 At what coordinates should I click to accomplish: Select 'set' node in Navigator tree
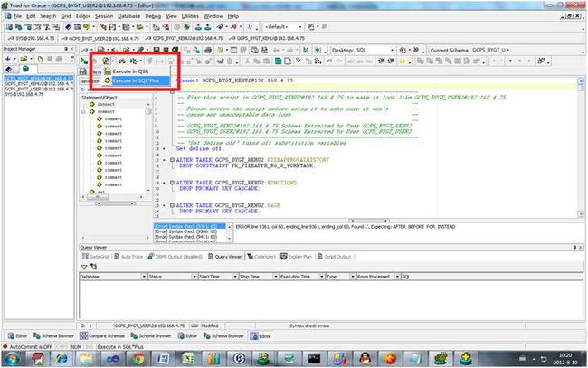click(101, 192)
